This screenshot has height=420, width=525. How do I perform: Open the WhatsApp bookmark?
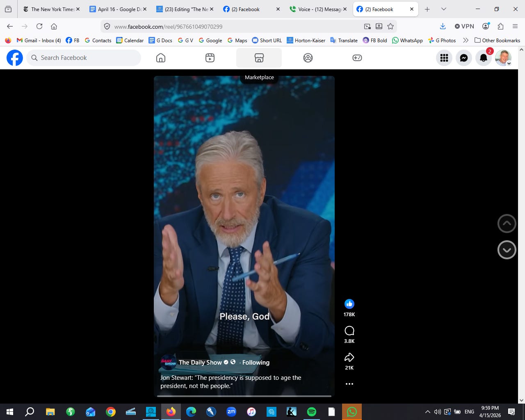407,40
